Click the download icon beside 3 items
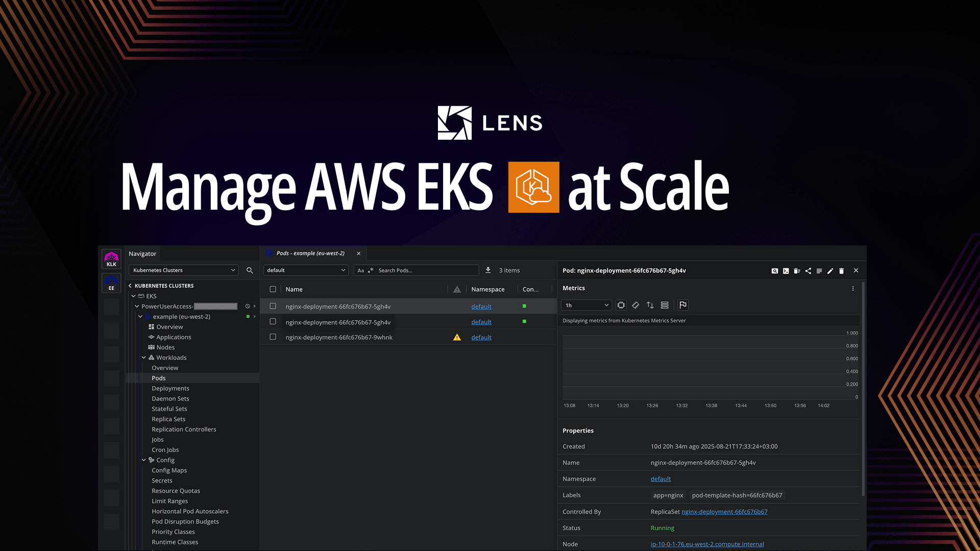Viewport: 980px width, 551px height. (488, 270)
